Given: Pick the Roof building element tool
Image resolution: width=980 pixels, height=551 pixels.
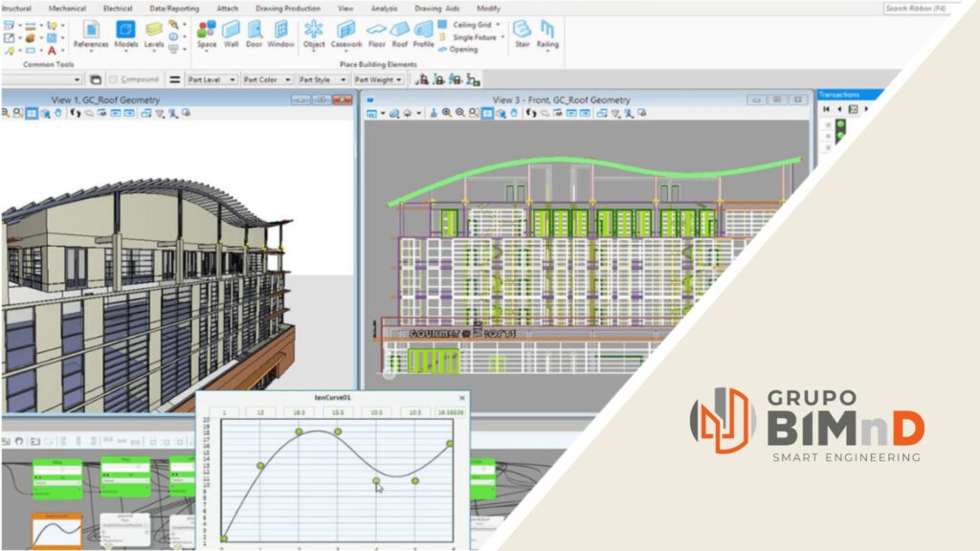Looking at the screenshot, I should 399,33.
